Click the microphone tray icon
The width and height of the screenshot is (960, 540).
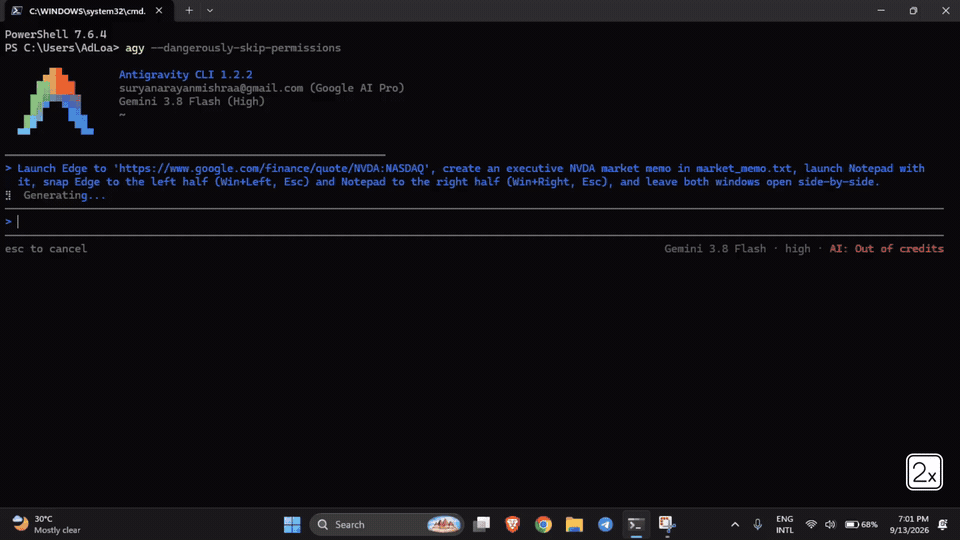click(757, 525)
